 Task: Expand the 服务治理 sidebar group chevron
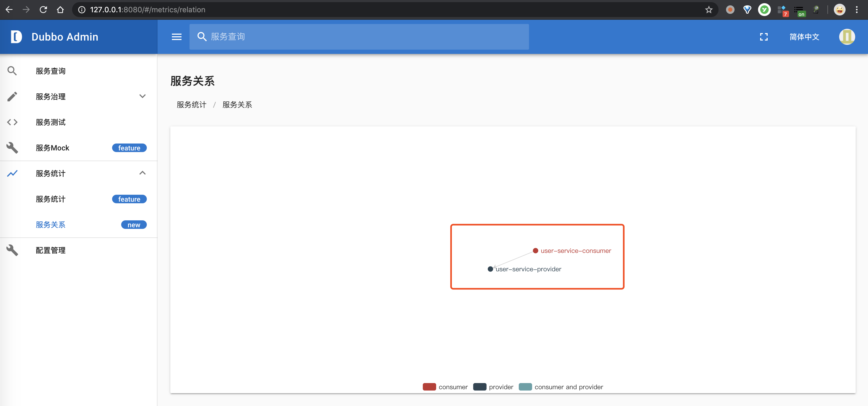point(143,97)
